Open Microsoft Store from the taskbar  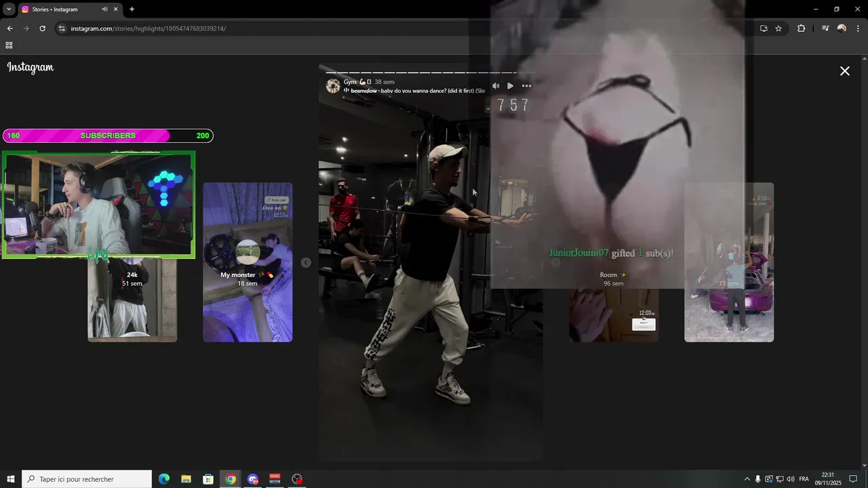click(208, 479)
